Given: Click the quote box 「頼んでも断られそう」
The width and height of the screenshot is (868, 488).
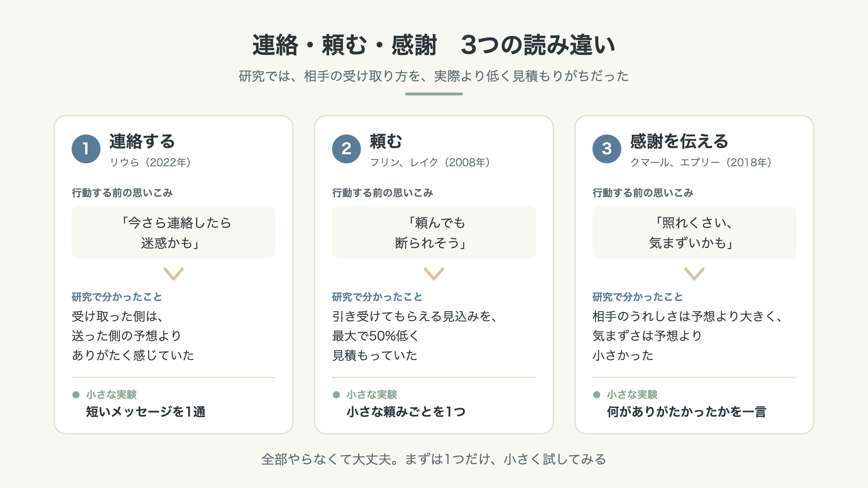Looking at the screenshot, I should [x=434, y=232].
